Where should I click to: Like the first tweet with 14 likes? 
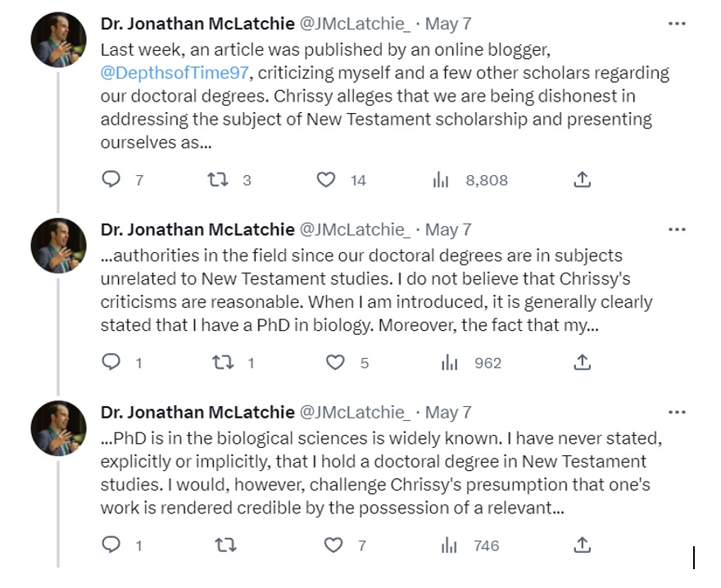click(x=326, y=180)
